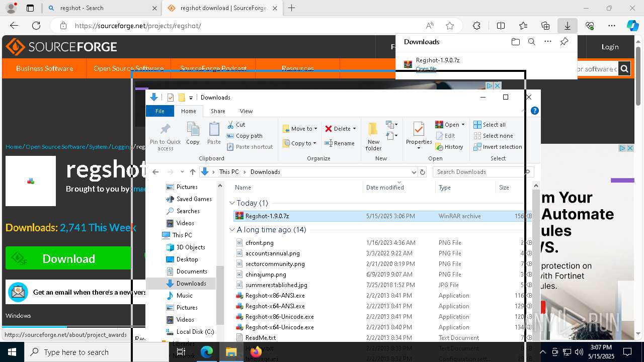Open 3D Objects in navigation pane
The height and width of the screenshot is (362, 644).
[190, 247]
